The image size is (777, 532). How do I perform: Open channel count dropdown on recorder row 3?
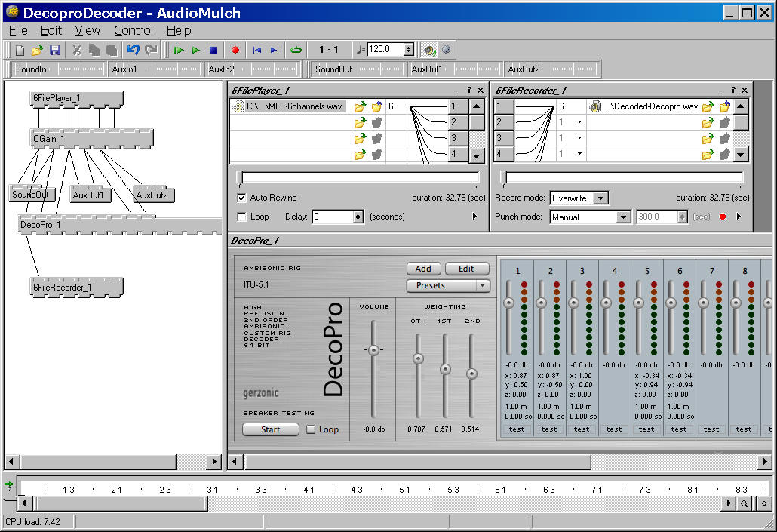point(579,138)
